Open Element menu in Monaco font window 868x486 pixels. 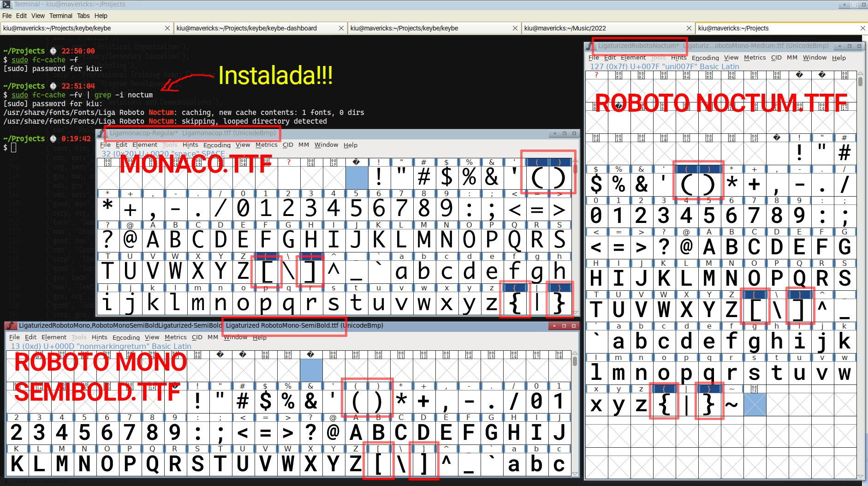click(145, 145)
